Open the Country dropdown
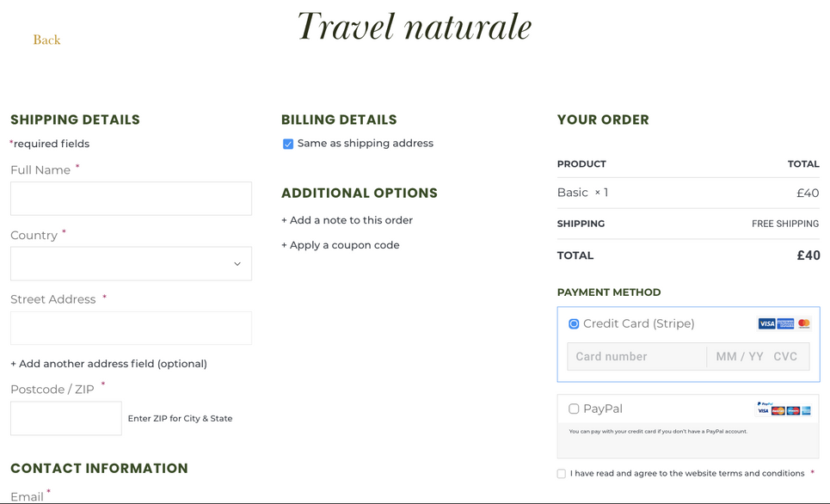Image resolution: width=830 pixels, height=504 pixels. 131,264
